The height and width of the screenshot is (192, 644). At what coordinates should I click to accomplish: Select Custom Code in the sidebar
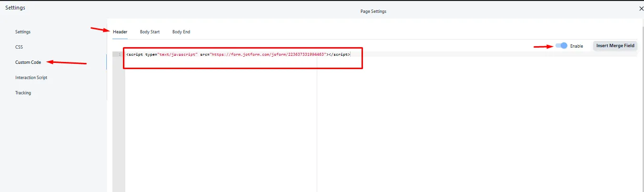coord(28,62)
